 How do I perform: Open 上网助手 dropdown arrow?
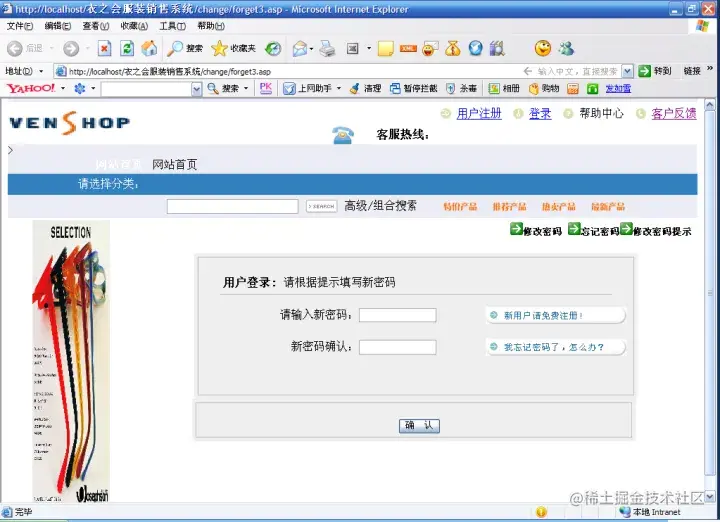(339, 88)
